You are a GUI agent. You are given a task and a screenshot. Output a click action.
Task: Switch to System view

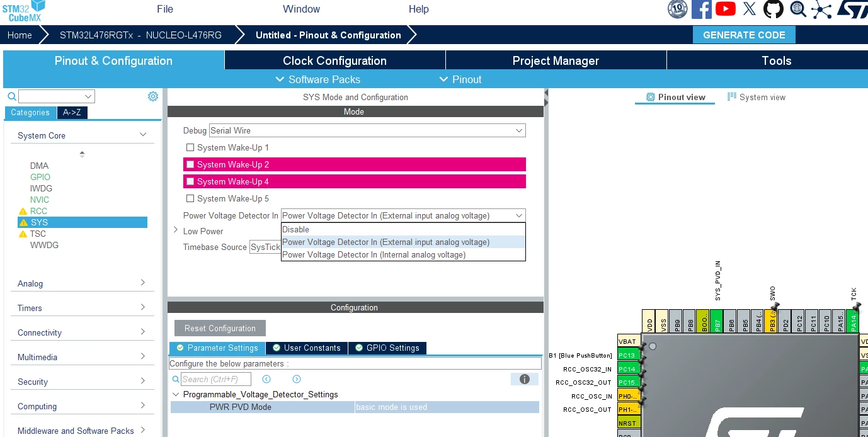[757, 97]
